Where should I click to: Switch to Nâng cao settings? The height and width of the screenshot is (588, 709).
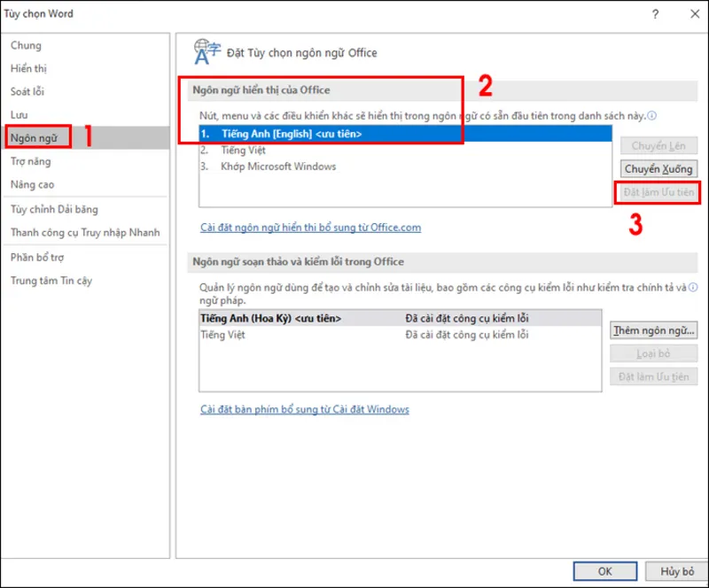coord(32,184)
